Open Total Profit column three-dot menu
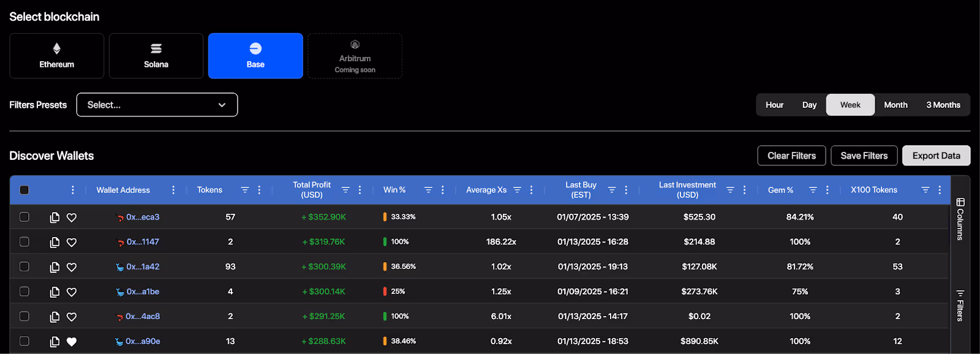Viewport: 980px width, 354px height. point(360,190)
